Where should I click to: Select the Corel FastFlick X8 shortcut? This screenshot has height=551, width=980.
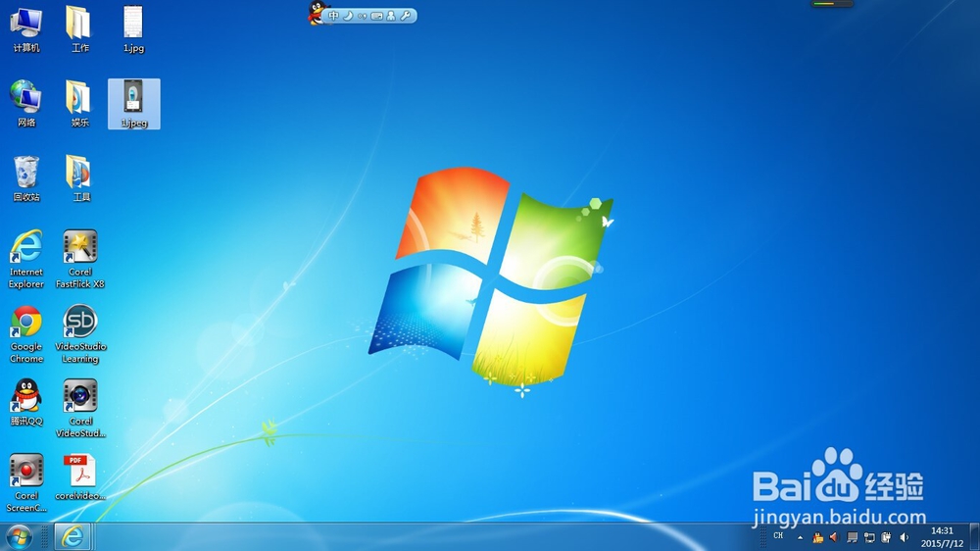pyautogui.click(x=80, y=259)
